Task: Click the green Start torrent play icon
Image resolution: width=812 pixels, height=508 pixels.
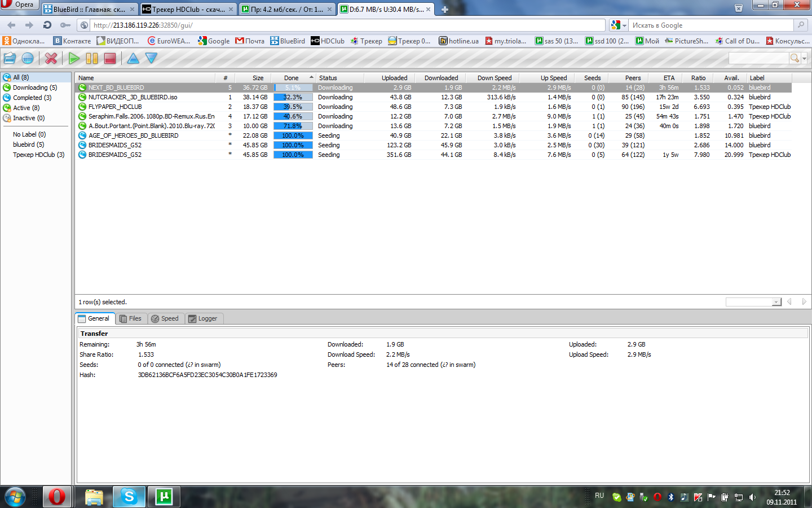Action: (x=74, y=58)
